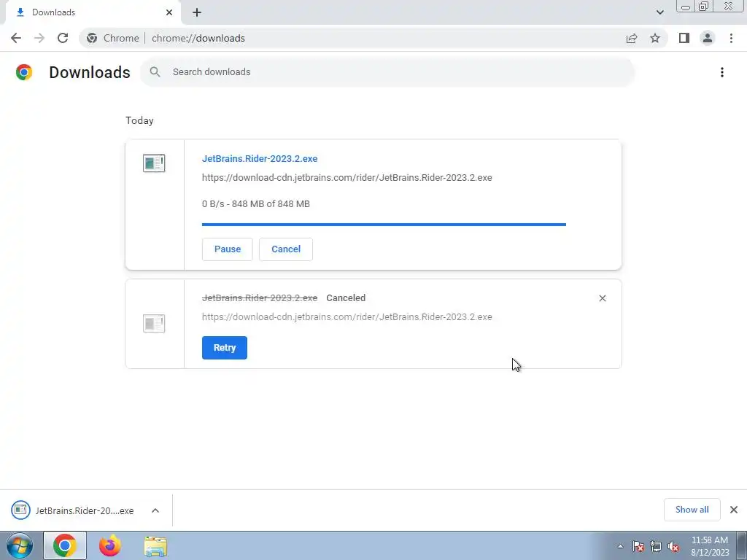The height and width of the screenshot is (560, 747).
Task: Click the Chrome site info chip
Action: coord(113,38)
